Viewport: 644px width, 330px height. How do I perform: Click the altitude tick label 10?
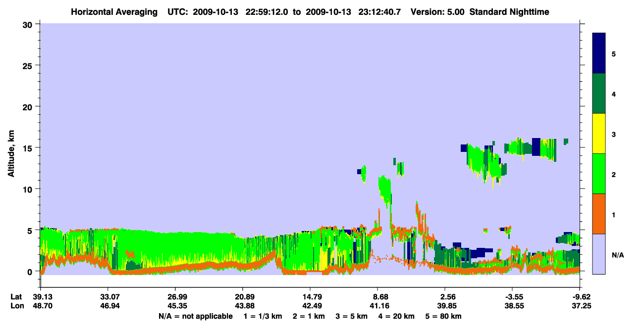click(x=29, y=189)
